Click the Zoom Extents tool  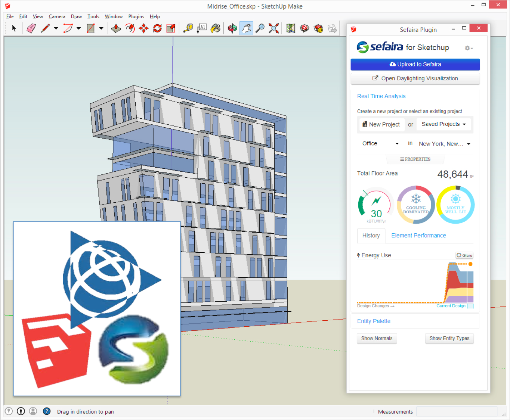pos(274,28)
